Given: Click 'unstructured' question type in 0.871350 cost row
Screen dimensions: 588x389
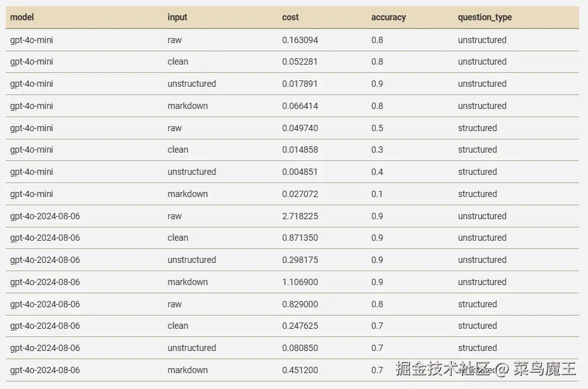Looking at the screenshot, I should pos(482,238).
